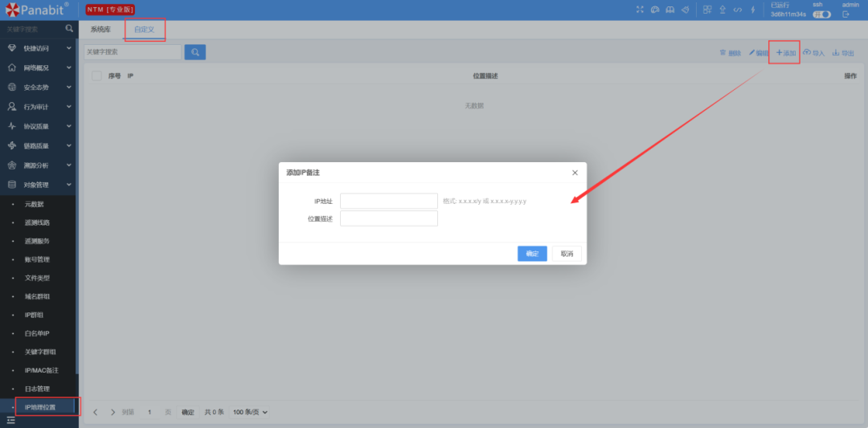This screenshot has width=868, height=428.
Task: Click the fan icon beside 链路质量
Action: [12, 145]
